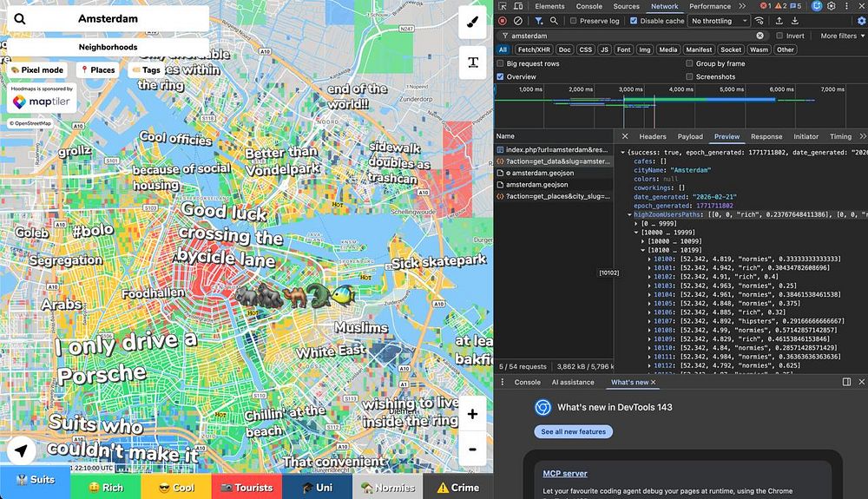Image resolution: width=868 pixels, height=499 pixels.
Task: Clear the network log
Action: [518, 21]
